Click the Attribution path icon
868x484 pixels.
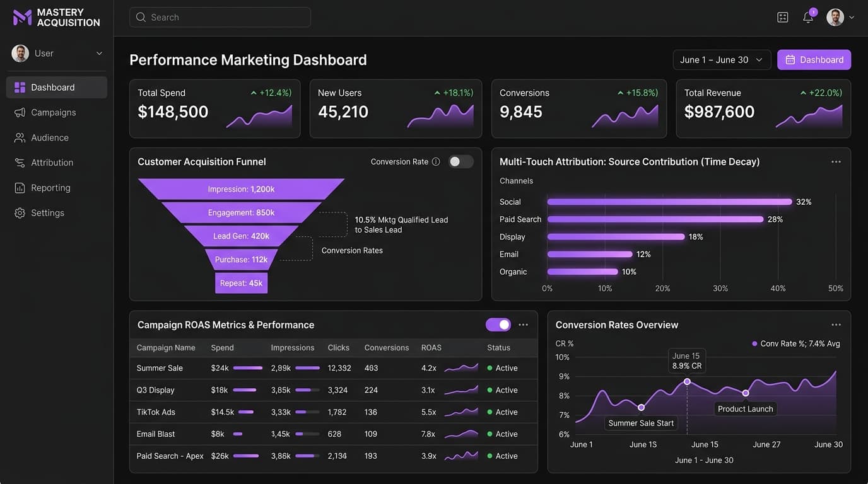click(20, 163)
